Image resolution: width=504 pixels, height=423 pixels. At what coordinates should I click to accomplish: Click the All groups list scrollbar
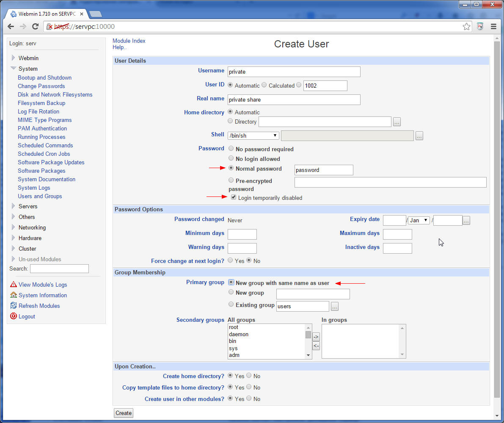(x=308, y=341)
